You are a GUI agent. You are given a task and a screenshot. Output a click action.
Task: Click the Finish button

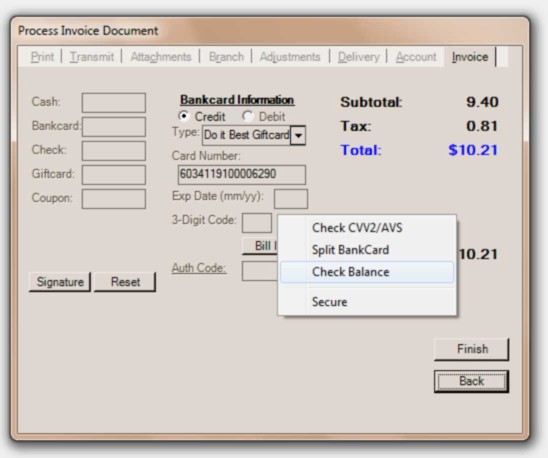point(471,349)
